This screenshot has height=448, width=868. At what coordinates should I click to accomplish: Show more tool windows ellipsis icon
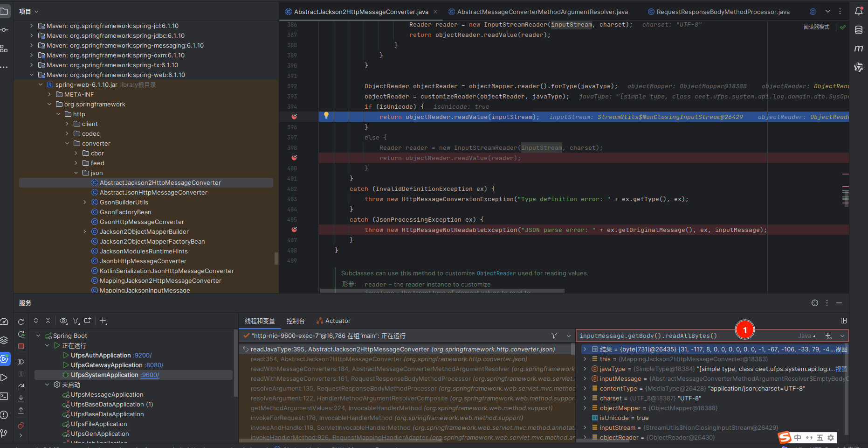pyautogui.click(x=4, y=67)
